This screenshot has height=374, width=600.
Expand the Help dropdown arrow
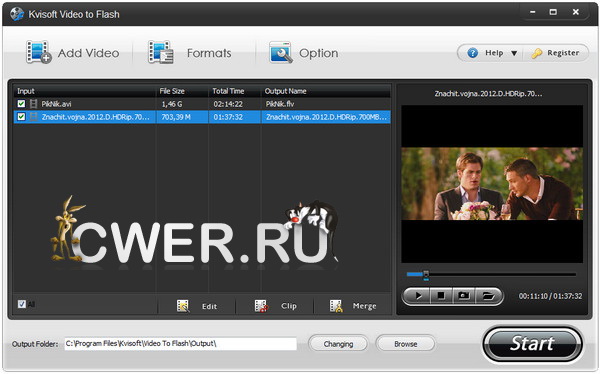514,53
